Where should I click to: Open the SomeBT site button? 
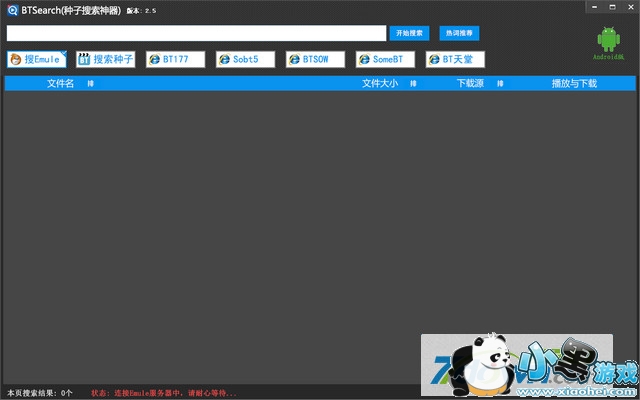(x=385, y=59)
